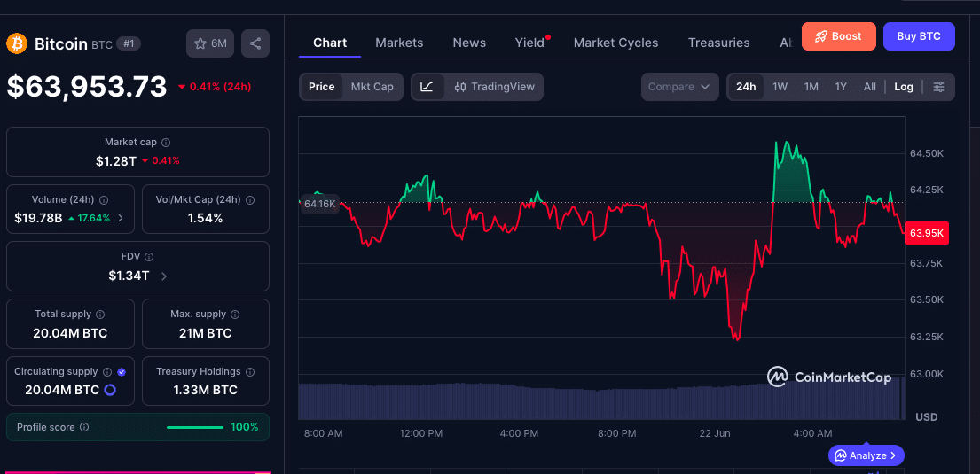Click the 63.95K current price label
Image resolution: width=980 pixels, height=474 pixels.
coord(927,233)
